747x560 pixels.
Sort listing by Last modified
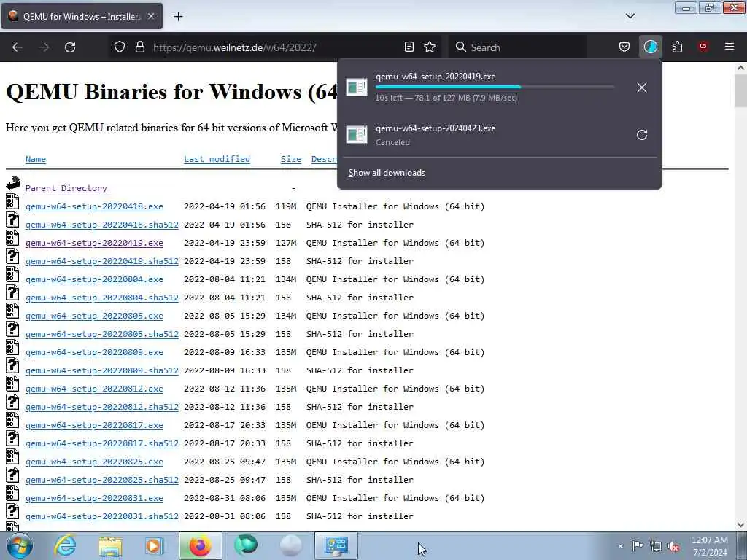217,159
